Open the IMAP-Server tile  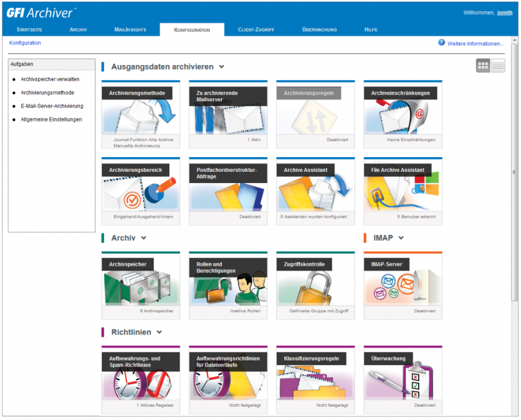[403, 286]
